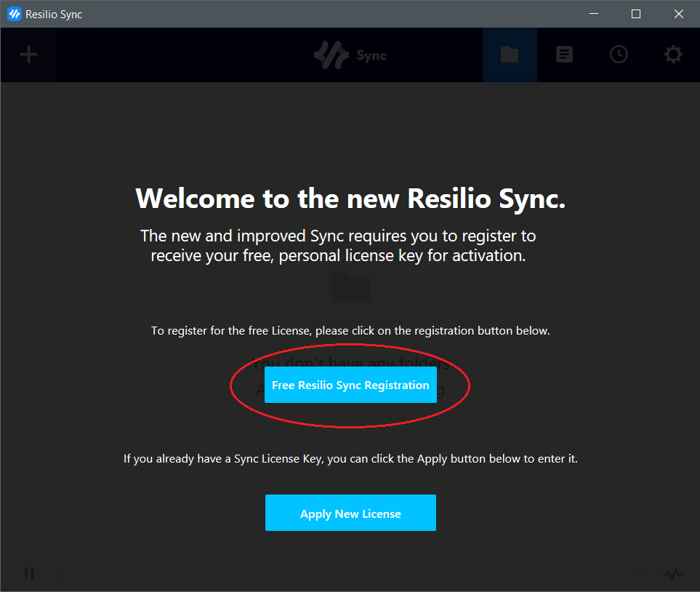Viewport: 700px width, 592px height.
Task: Click the Resilio Sync title bar icon
Action: (15, 14)
